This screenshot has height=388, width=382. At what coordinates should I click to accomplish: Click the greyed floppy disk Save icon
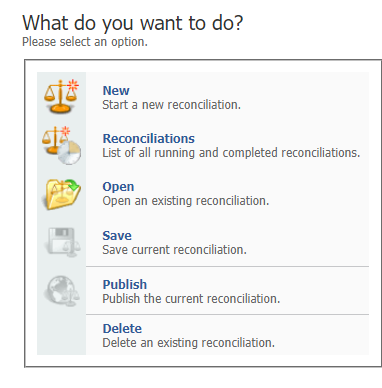(62, 242)
